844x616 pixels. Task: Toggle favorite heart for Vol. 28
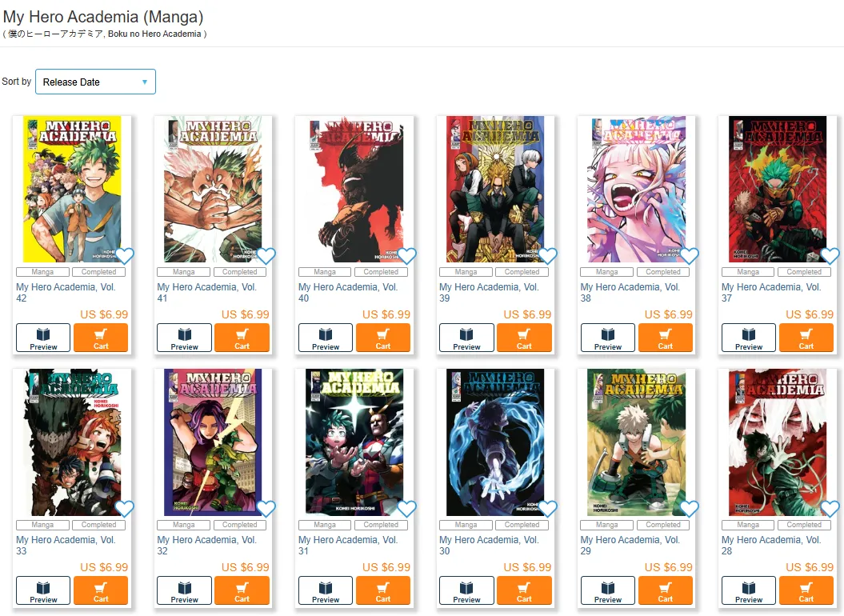(x=830, y=509)
